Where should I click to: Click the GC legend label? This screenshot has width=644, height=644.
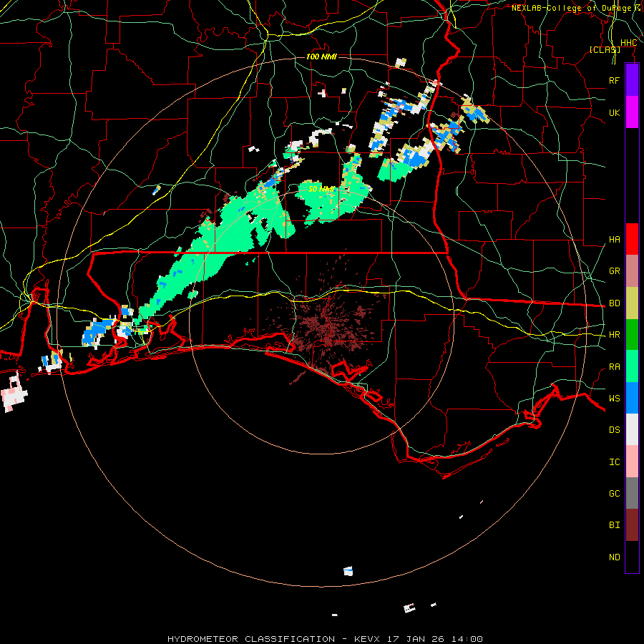[614, 494]
